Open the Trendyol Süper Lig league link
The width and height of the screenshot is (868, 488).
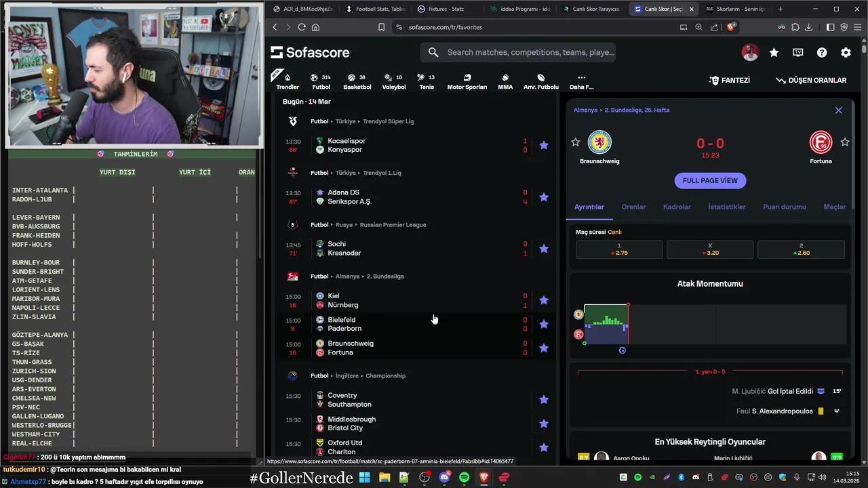[388, 121]
